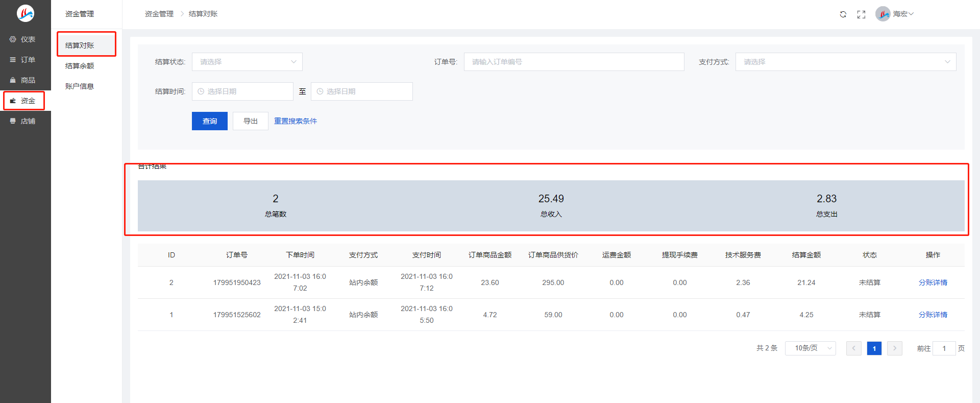Open 结算余额 submenu item
Image resolution: width=980 pixels, height=403 pixels.
[x=86, y=66]
